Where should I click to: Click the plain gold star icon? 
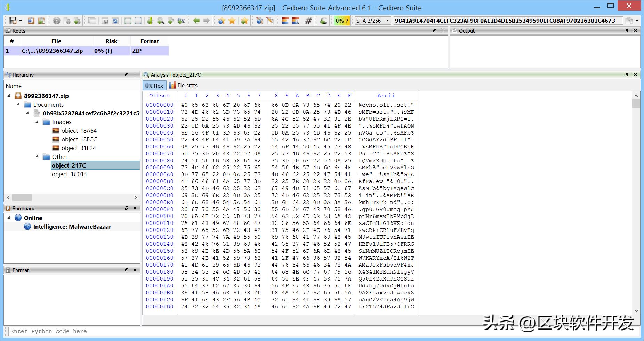tap(232, 21)
